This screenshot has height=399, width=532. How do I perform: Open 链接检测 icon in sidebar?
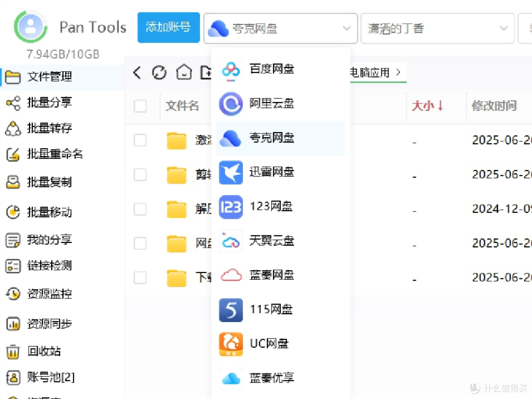(x=13, y=266)
